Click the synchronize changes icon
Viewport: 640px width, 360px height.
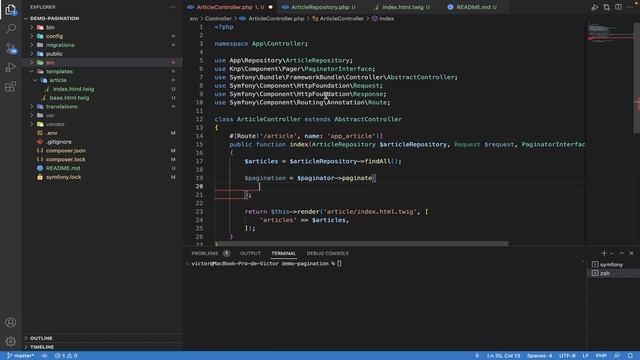(x=44, y=356)
